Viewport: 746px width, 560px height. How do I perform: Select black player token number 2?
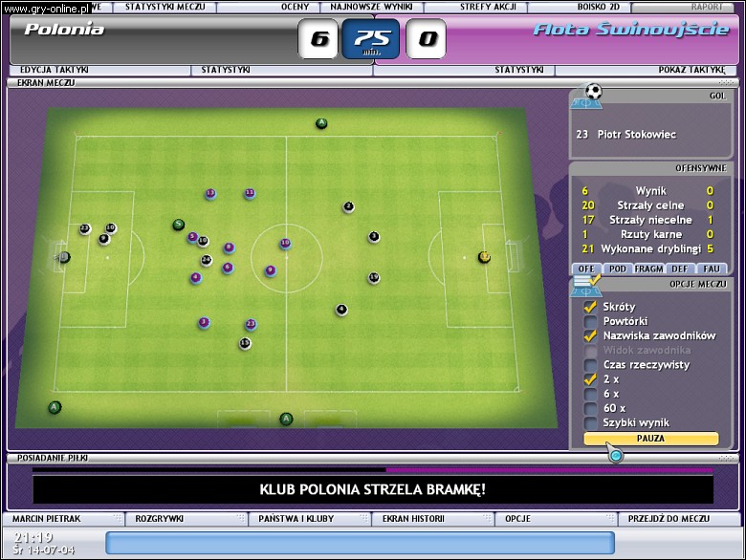point(348,206)
